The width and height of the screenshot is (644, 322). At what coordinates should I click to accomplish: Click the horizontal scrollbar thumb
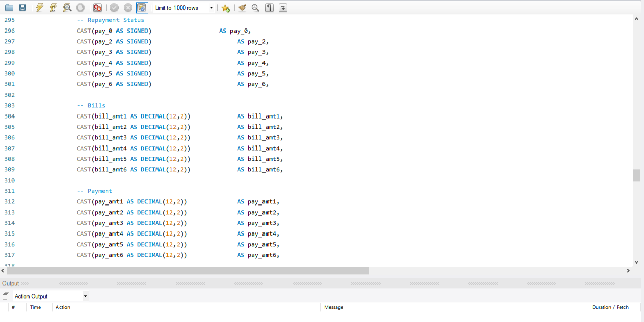(x=188, y=271)
